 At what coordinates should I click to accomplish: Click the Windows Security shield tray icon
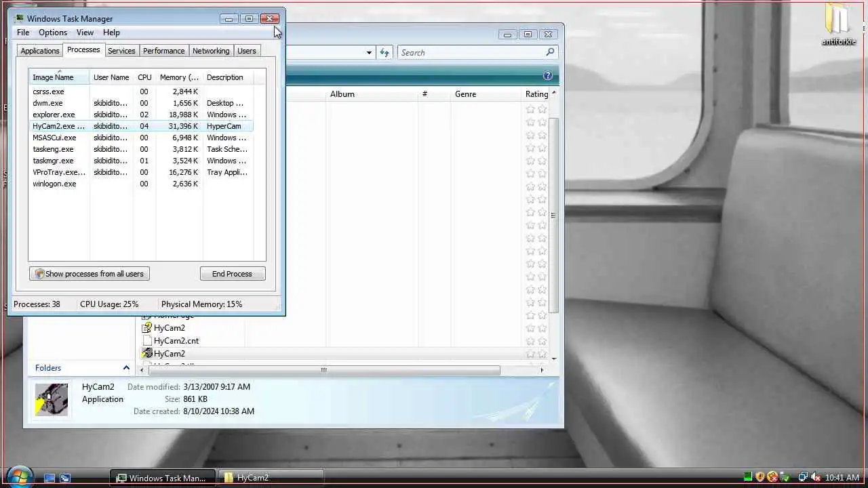760,478
